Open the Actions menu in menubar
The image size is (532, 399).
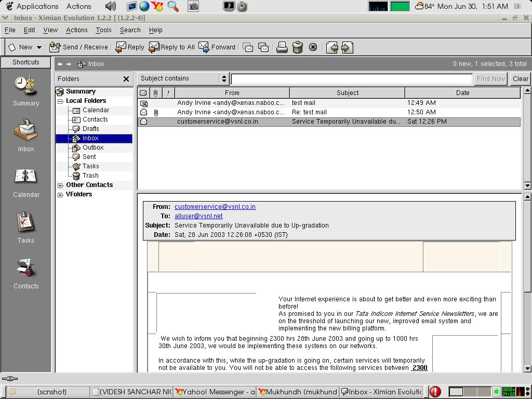76,30
